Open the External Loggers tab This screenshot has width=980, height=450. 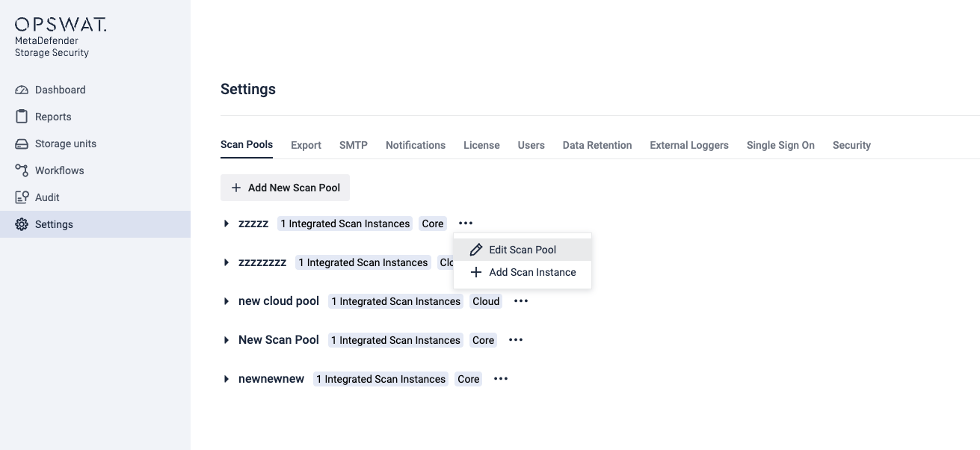click(688, 145)
